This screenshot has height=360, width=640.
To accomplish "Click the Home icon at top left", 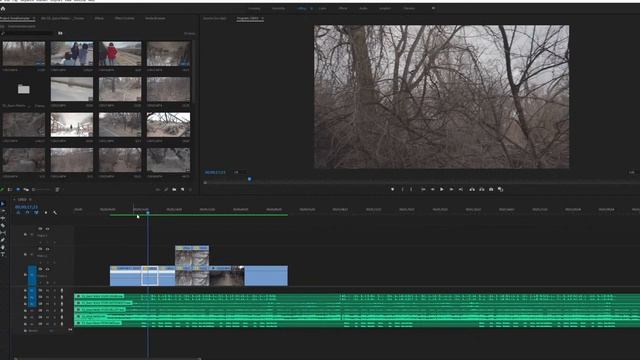I will 3,8.
